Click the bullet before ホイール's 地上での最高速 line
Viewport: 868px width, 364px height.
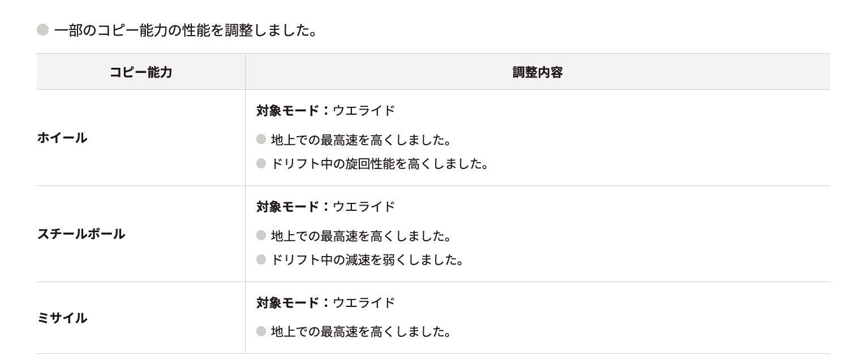click(261, 139)
